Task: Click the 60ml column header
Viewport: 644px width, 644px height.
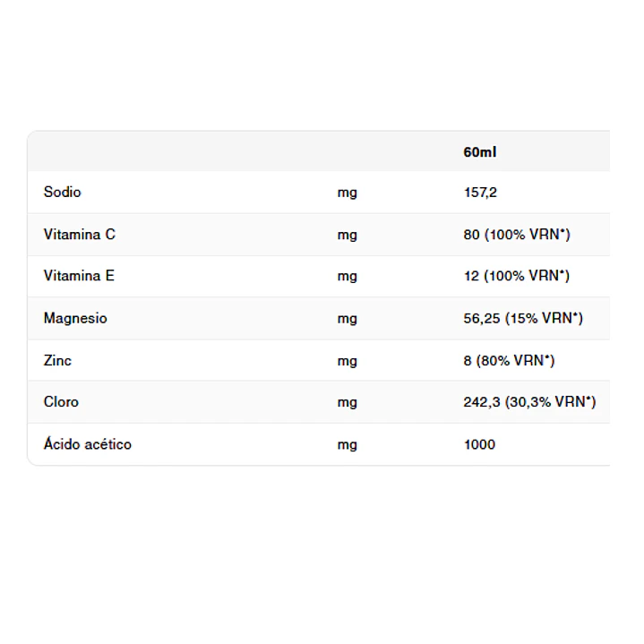Action: pos(480,152)
